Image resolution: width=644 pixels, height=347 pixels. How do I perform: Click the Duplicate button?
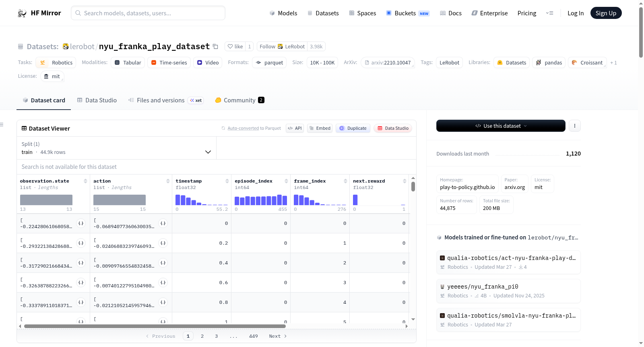pos(353,128)
